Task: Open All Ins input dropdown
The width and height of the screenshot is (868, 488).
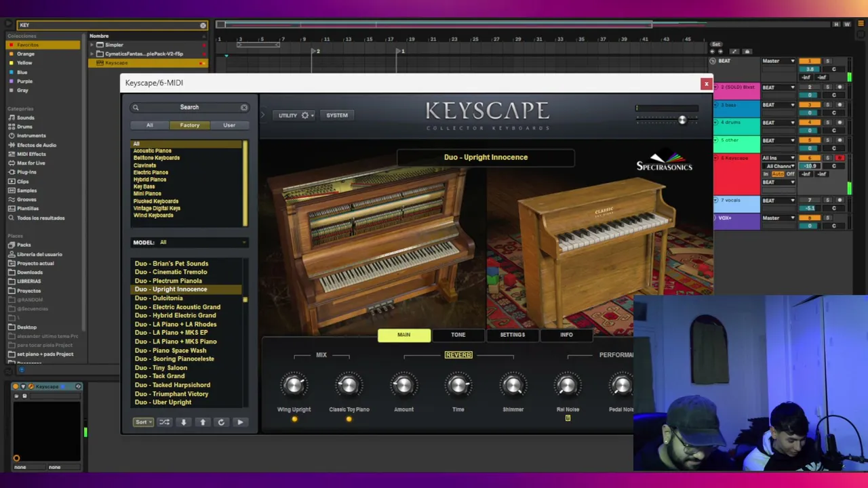Action: pos(778,158)
